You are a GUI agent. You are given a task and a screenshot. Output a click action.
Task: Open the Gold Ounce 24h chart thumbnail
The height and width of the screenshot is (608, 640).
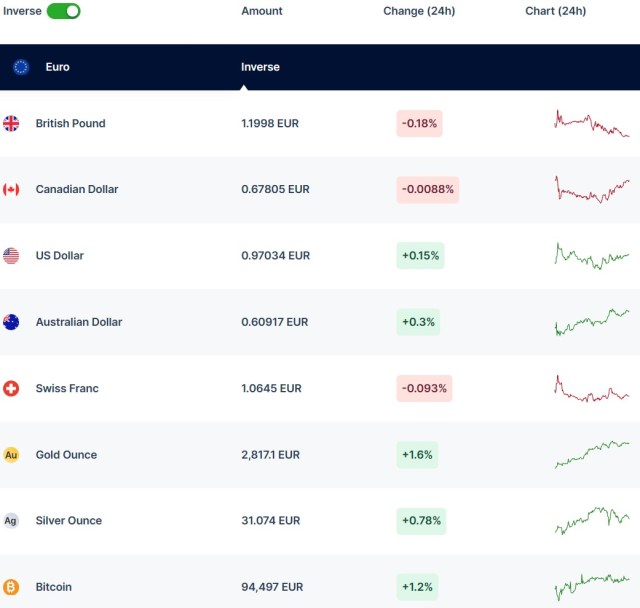coord(591,454)
